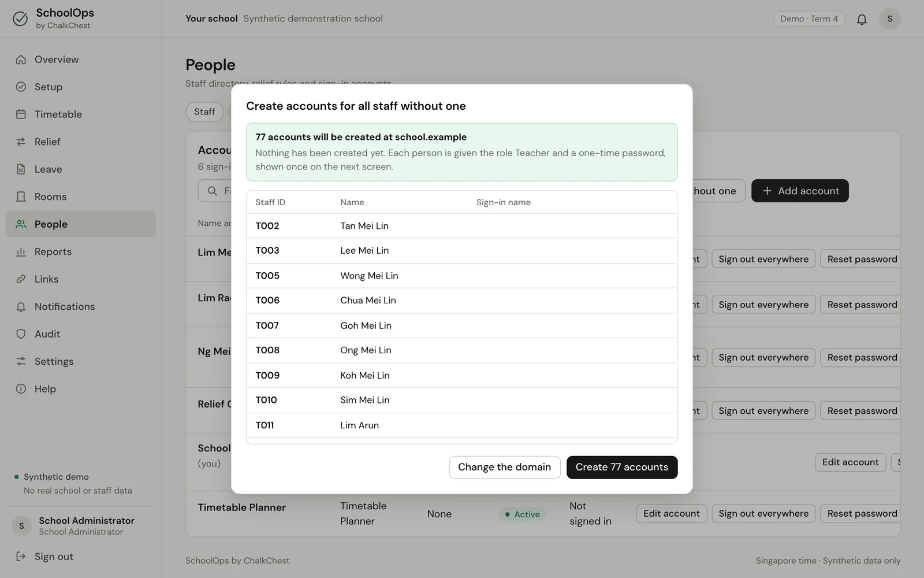Image resolution: width=924 pixels, height=578 pixels.
Task: Click Koh Mei Lin in the list
Action: (365, 376)
